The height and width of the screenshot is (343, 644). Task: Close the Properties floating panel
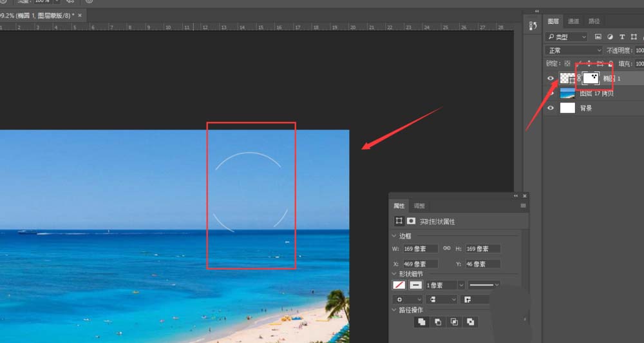[x=524, y=196]
